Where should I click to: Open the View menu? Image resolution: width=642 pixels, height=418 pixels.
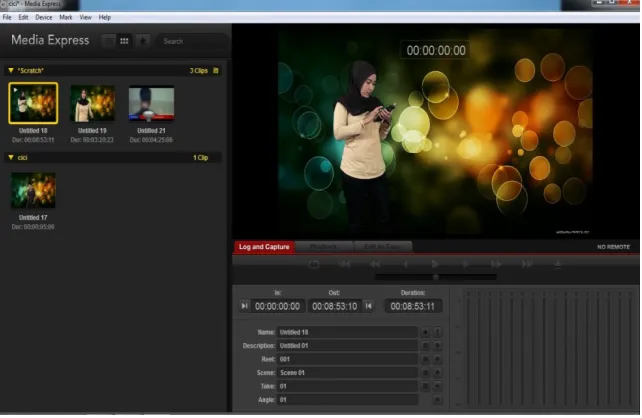tap(86, 17)
